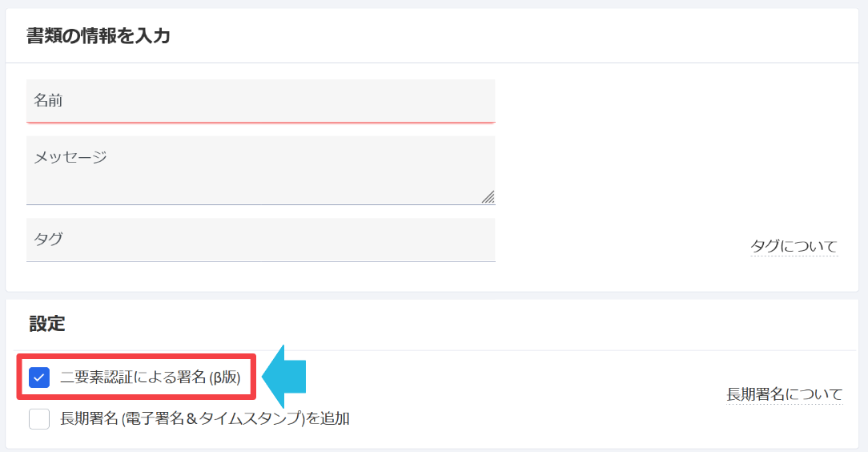Click the 名前 placeholder text
Viewport: 868px width, 452px height.
(x=48, y=100)
